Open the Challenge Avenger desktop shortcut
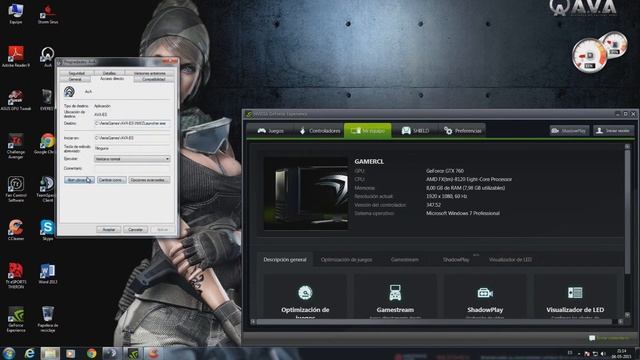This screenshot has width=640, height=360. 16,146
